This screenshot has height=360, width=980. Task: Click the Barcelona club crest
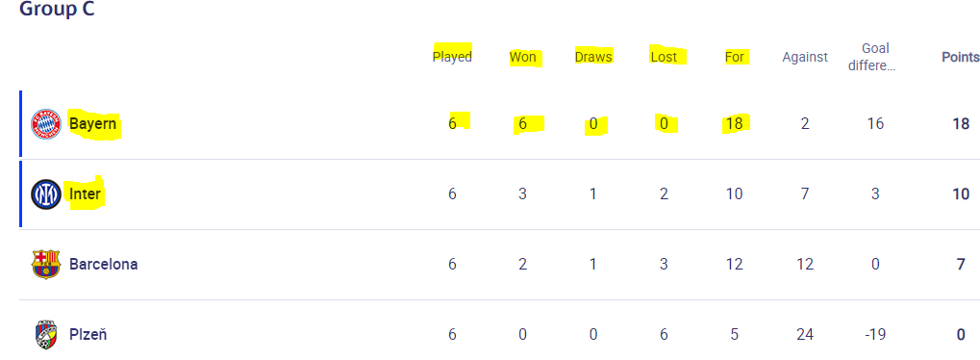[46, 264]
